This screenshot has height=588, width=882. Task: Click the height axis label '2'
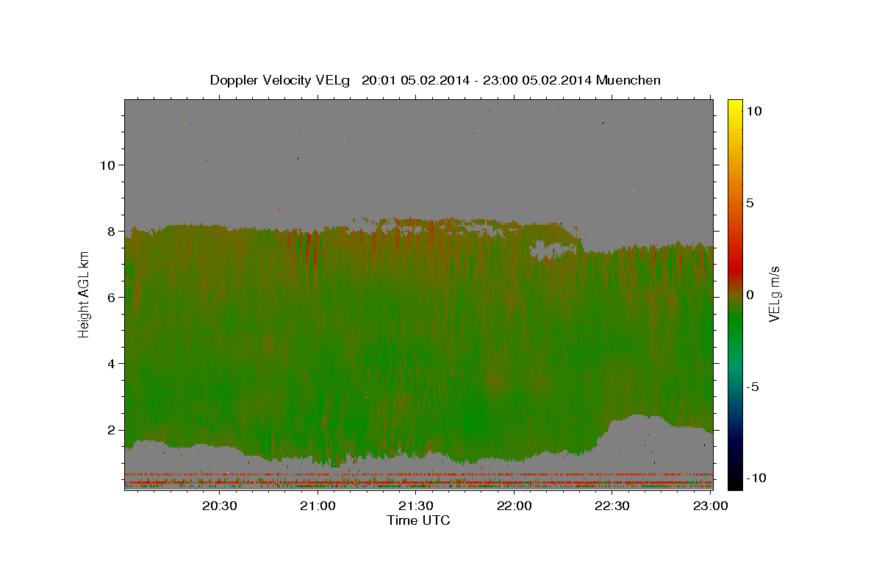tap(110, 429)
